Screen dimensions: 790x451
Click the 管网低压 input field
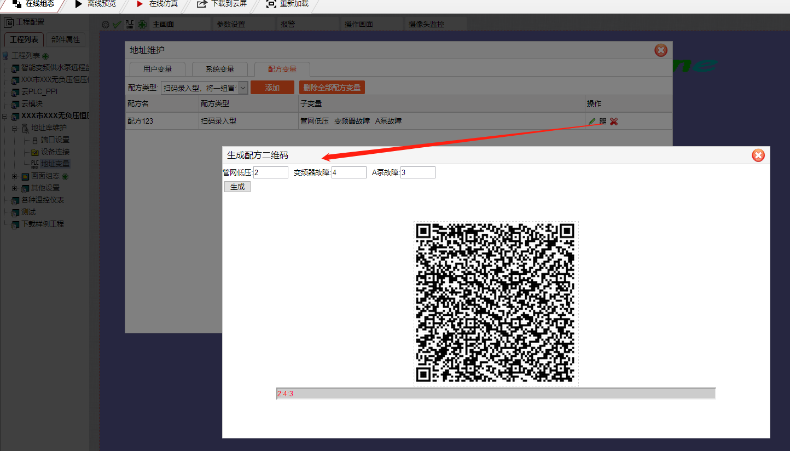click(x=270, y=172)
